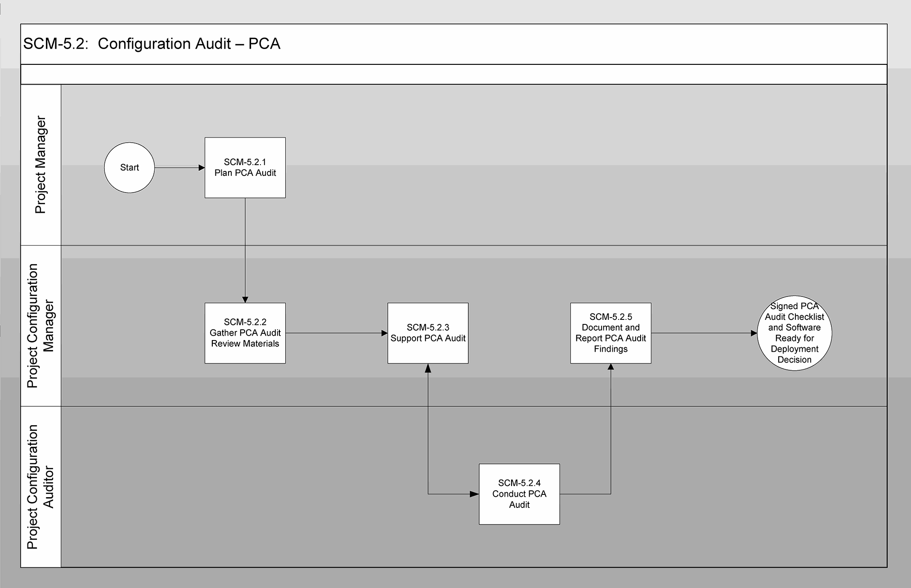Click the Project Manager swimlane label
The image size is (911, 588).
point(40,165)
